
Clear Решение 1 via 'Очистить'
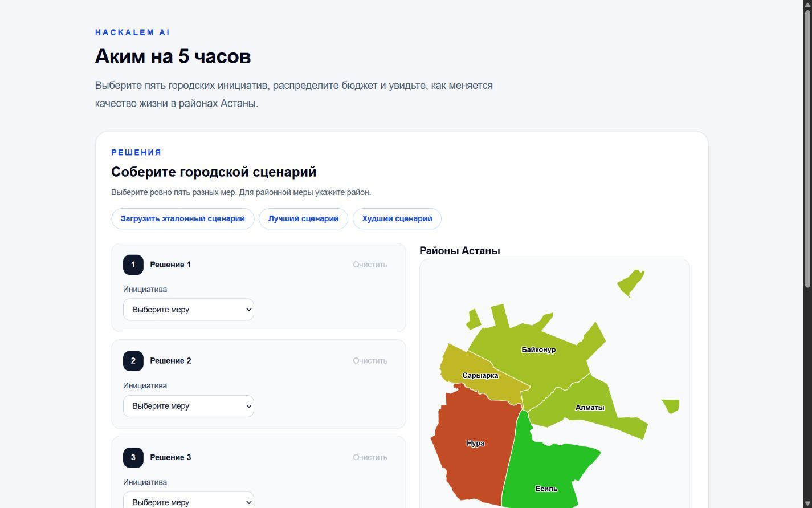[370, 265]
